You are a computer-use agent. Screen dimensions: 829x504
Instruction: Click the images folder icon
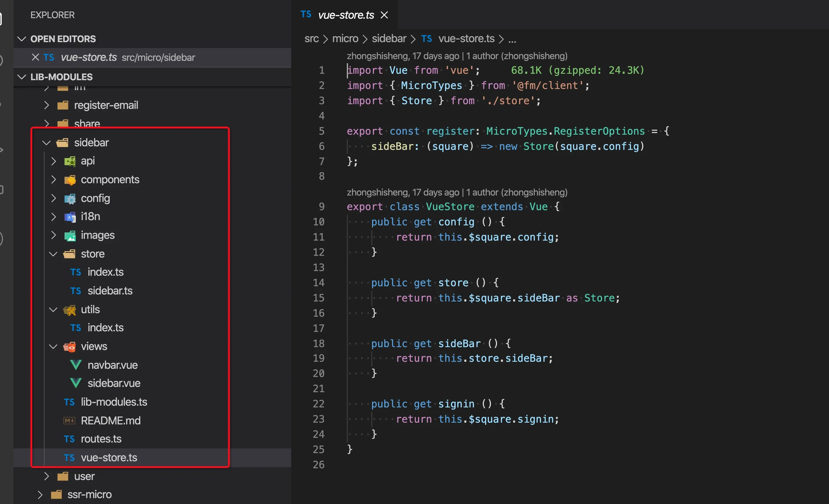coord(70,236)
